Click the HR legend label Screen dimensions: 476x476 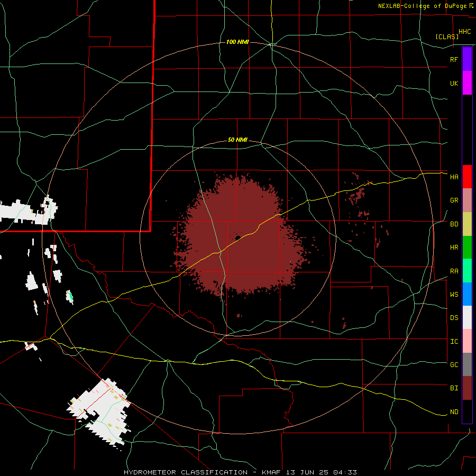[454, 248]
